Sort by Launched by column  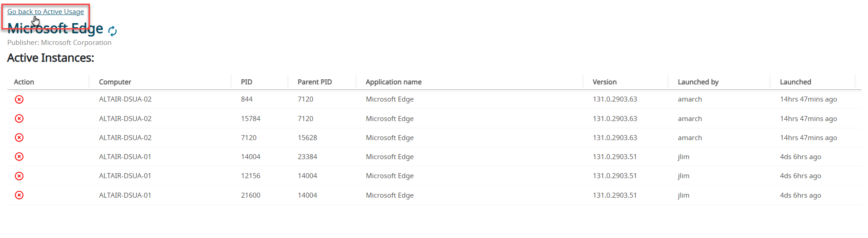tap(698, 82)
